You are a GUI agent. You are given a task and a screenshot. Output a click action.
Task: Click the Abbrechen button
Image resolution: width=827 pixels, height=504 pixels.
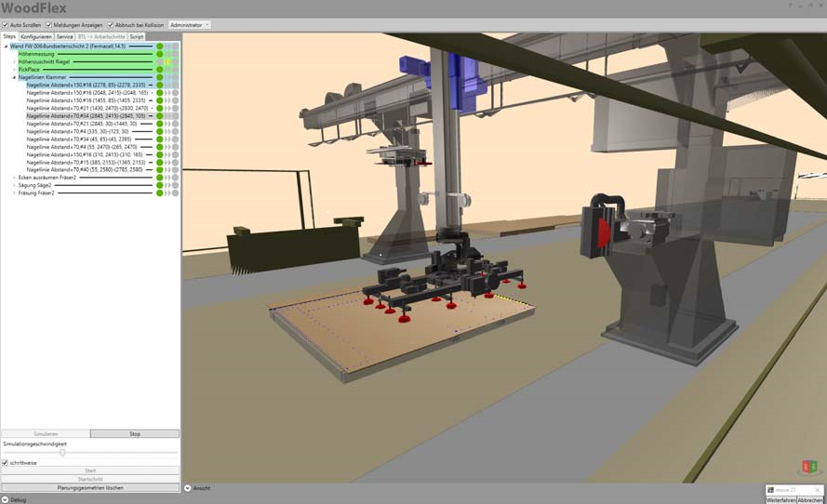[x=810, y=499]
